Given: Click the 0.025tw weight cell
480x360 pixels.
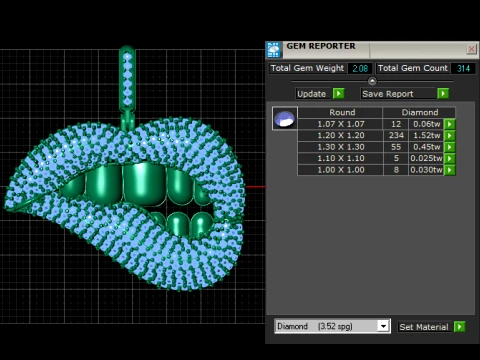Looking at the screenshot, I should click(x=426, y=158).
